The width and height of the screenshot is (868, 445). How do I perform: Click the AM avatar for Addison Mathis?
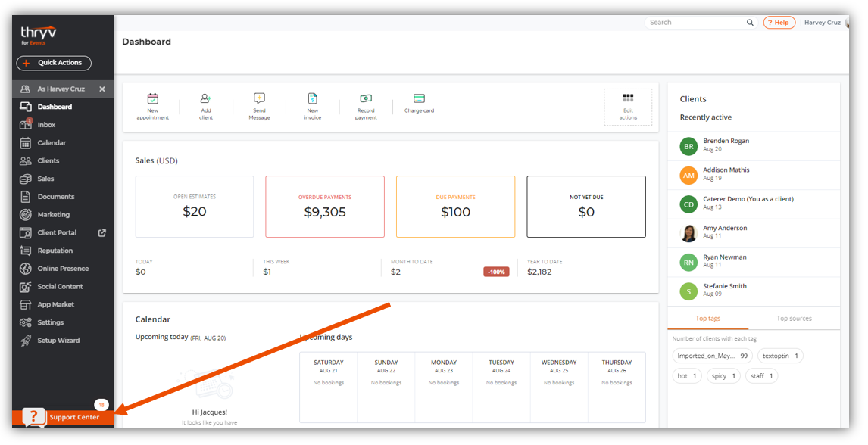[x=688, y=176]
